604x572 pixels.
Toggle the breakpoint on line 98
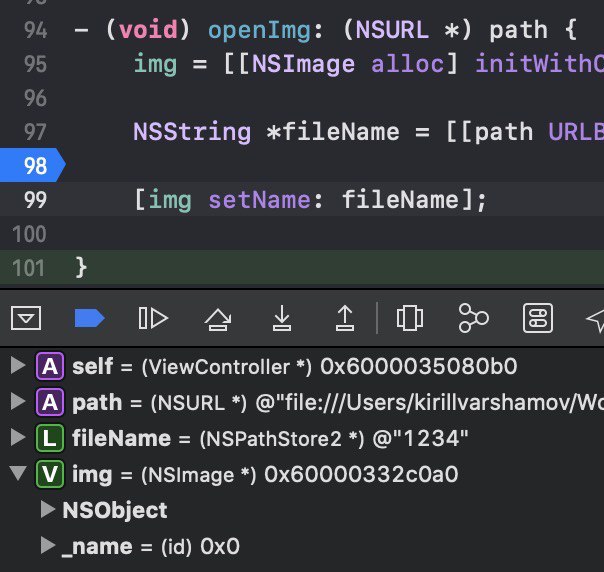coord(33,165)
